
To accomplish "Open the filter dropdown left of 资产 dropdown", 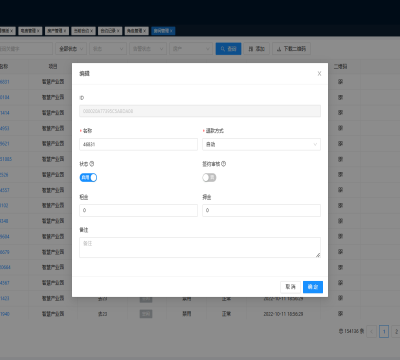I will 148,49.
